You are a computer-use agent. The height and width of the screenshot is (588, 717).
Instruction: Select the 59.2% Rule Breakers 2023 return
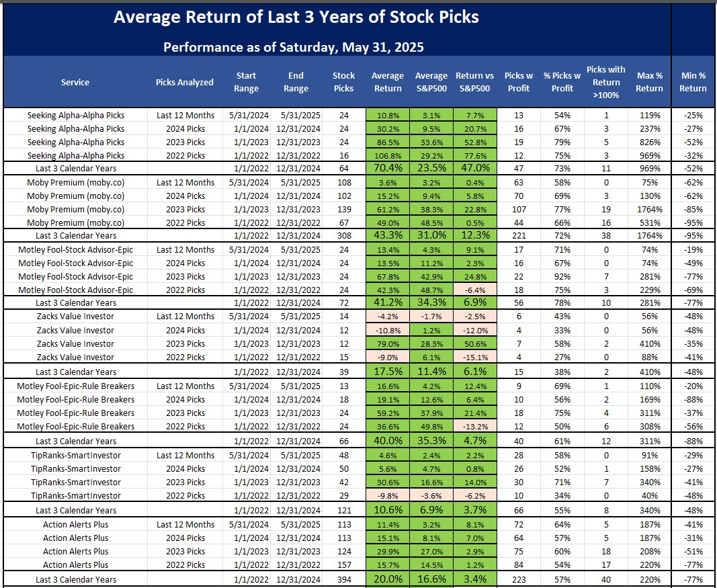pos(387,413)
